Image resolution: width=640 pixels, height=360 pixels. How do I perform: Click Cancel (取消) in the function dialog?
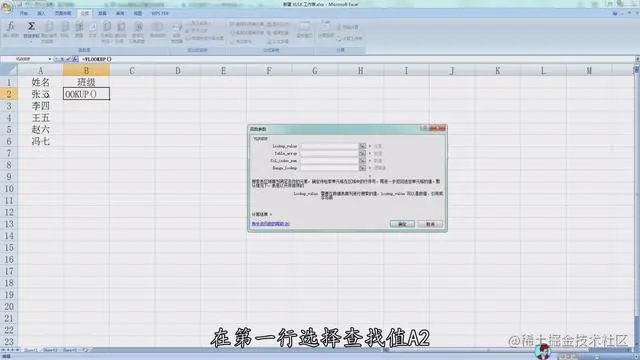(430, 224)
